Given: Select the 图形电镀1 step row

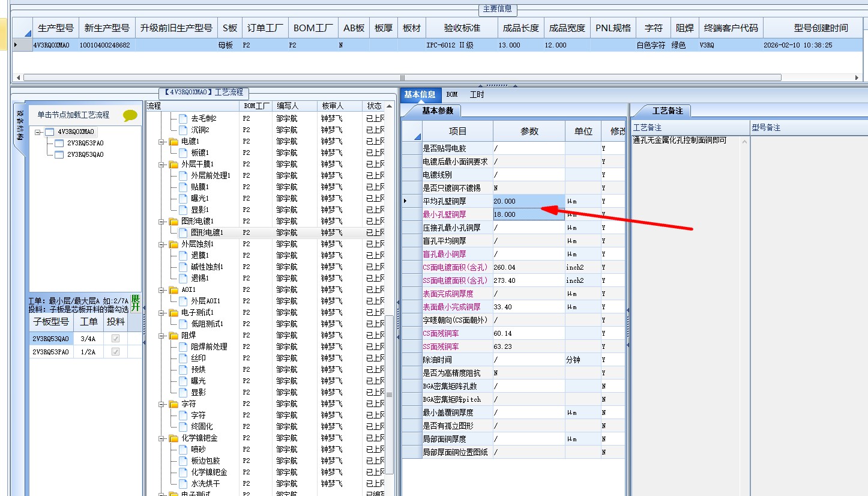Looking at the screenshot, I should click(x=266, y=232).
